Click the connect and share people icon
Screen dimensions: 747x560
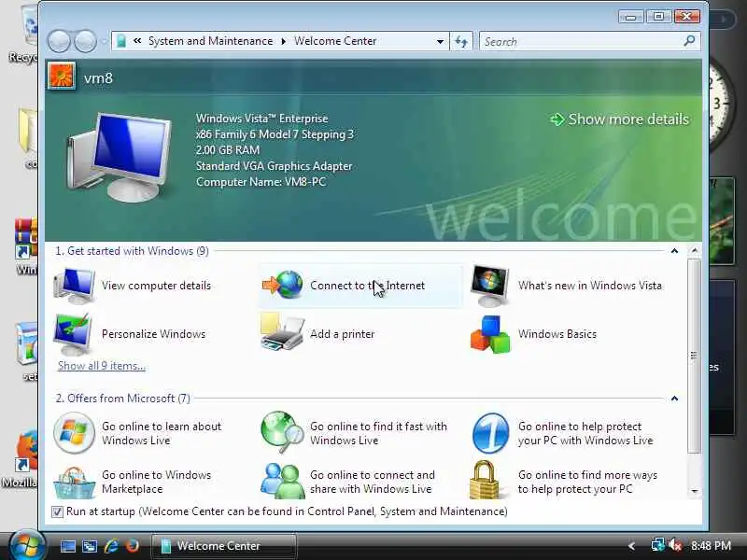pyautogui.click(x=283, y=481)
